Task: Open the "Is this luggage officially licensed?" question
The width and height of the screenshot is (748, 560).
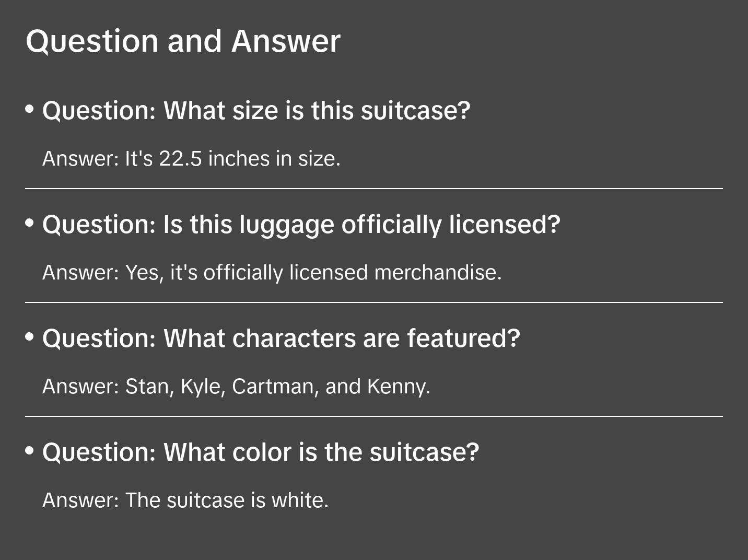Action: coord(301,225)
